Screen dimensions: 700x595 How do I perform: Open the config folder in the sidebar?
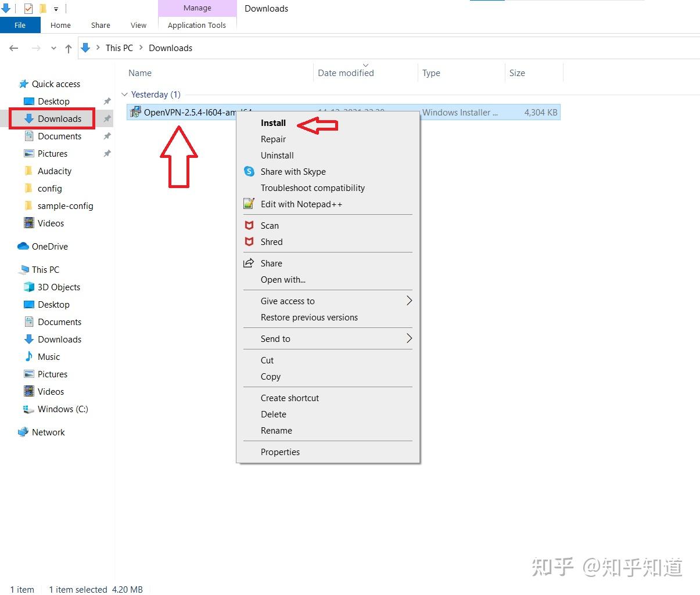[x=49, y=189]
